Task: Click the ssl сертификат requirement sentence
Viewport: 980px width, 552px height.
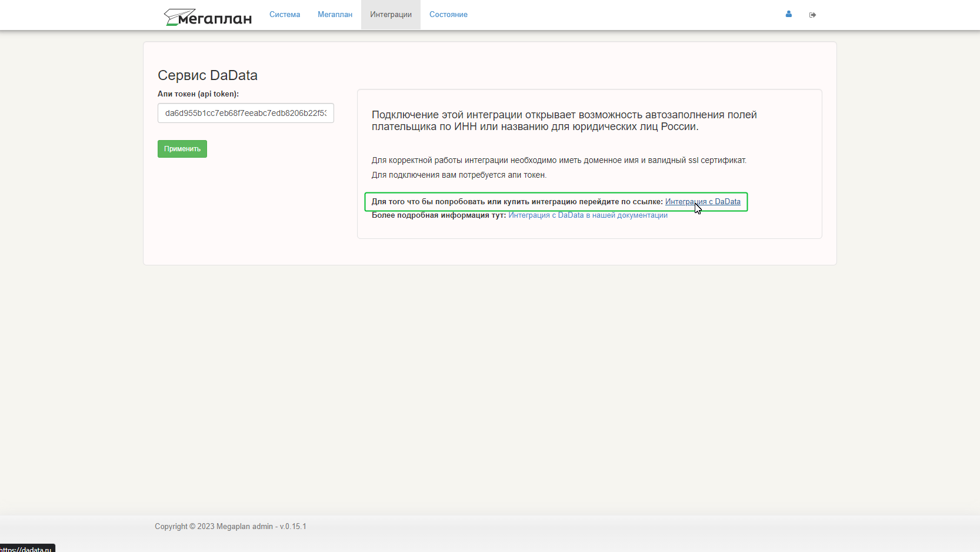Action: pos(559,161)
